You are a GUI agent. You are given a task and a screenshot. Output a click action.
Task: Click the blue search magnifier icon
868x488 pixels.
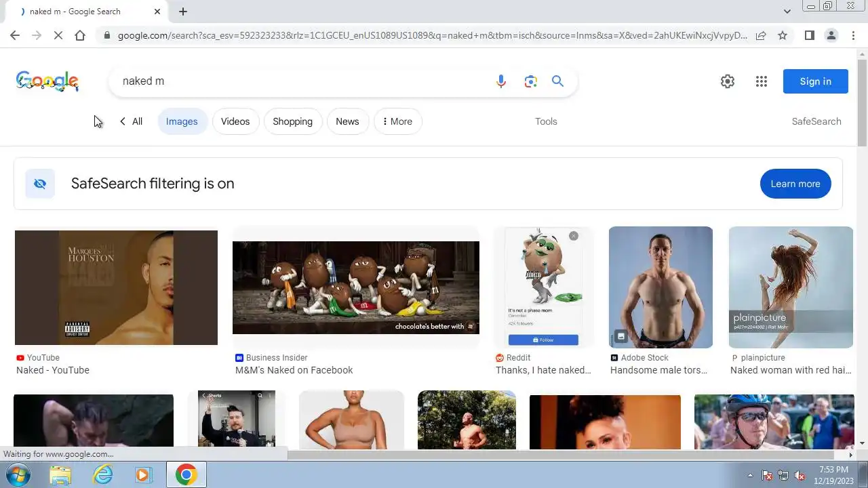click(x=557, y=81)
